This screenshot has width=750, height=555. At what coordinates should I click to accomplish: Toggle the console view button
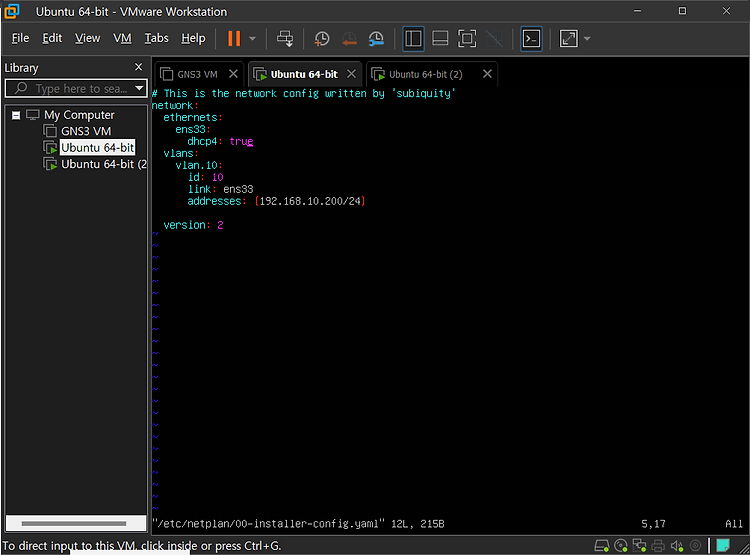click(x=531, y=38)
